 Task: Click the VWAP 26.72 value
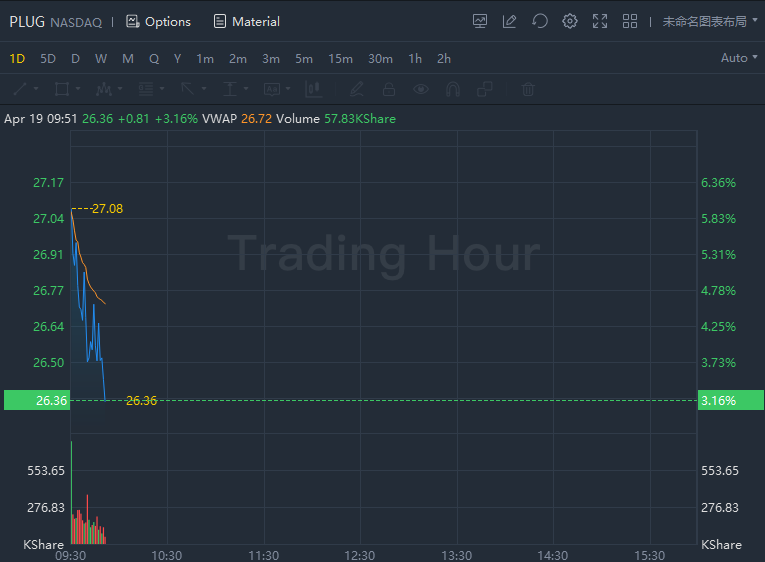pyautogui.click(x=256, y=119)
